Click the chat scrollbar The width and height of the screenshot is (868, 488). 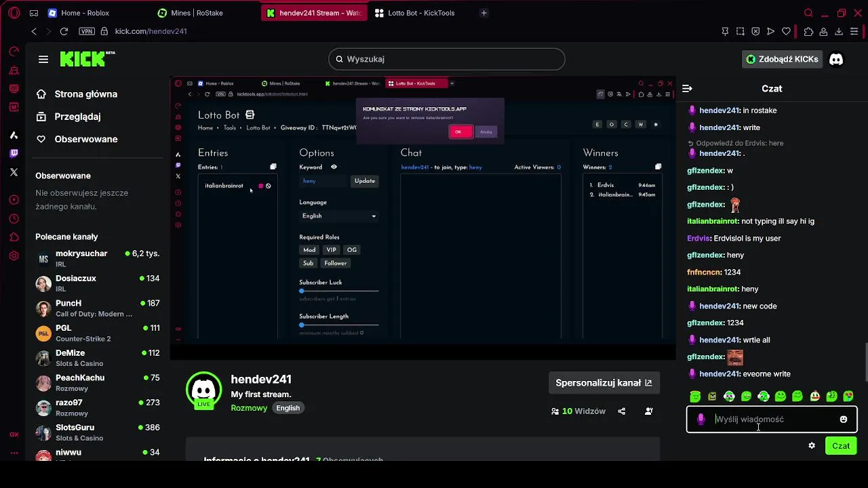865,363
